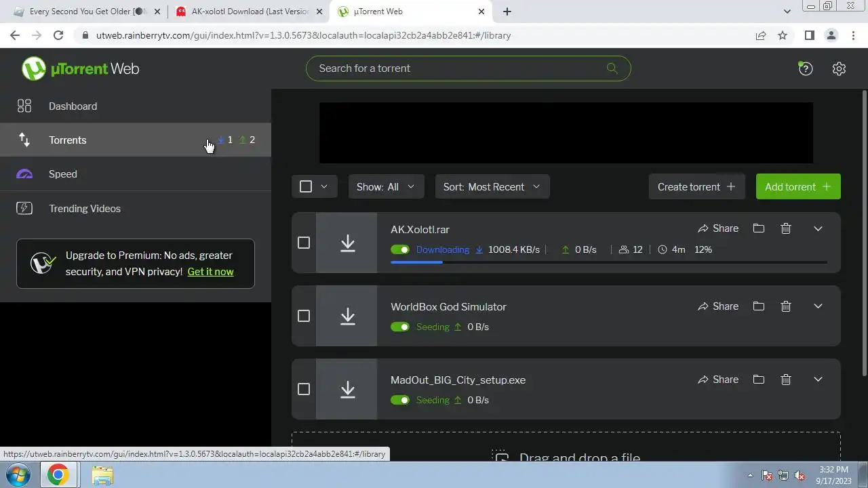
Task: Open the help question mark icon
Action: pyautogui.click(x=806, y=68)
